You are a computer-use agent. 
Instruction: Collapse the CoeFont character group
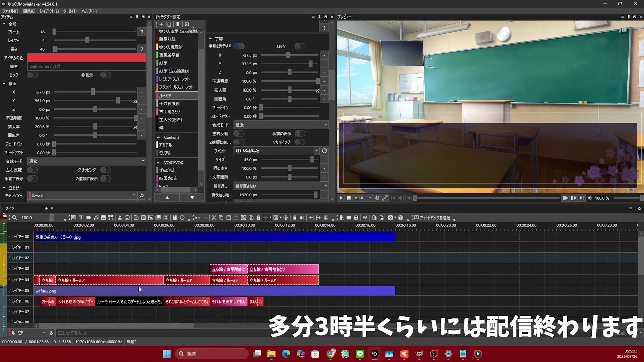click(158, 137)
